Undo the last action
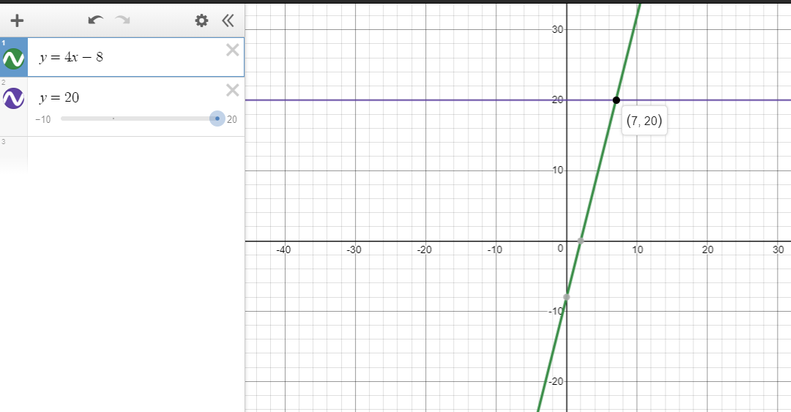 [96, 19]
